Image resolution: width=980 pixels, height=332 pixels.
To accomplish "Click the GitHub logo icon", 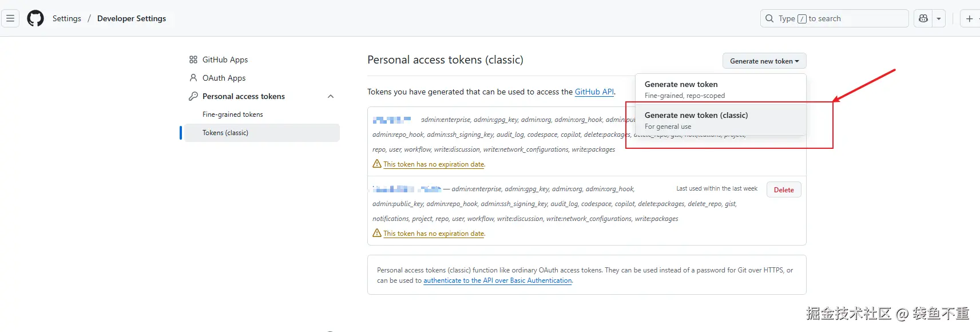I will tap(35, 18).
